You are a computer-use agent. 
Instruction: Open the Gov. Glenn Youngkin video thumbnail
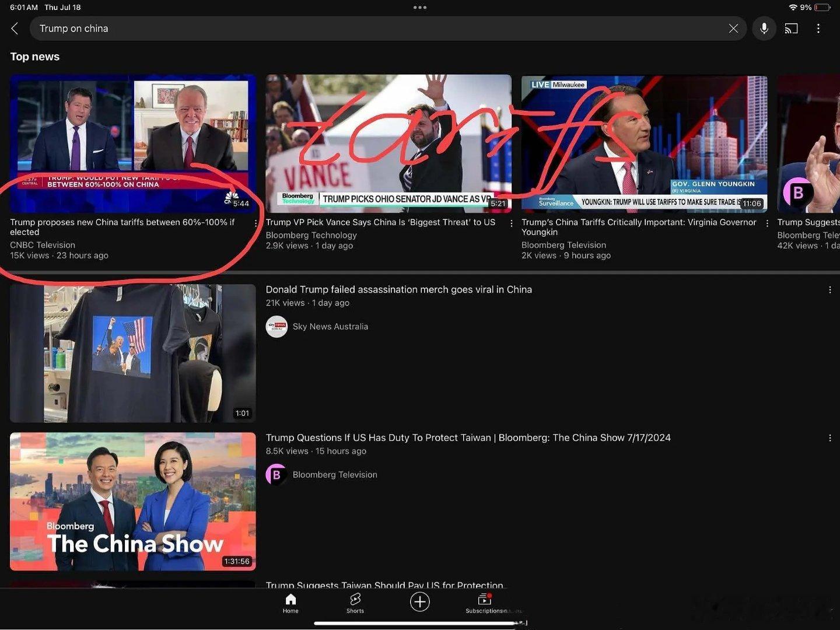pyautogui.click(x=644, y=143)
